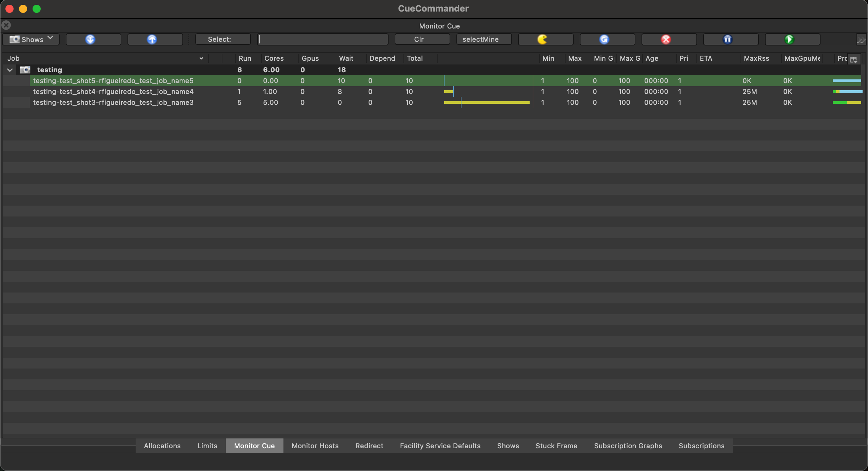The width and height of the screenshot is (868, 471).
Task: Click the testing show folder icon
Action: (25, 70)
